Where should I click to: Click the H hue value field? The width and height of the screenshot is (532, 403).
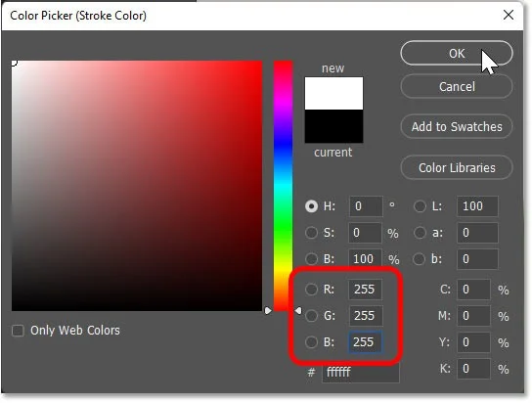click(366, 206)
